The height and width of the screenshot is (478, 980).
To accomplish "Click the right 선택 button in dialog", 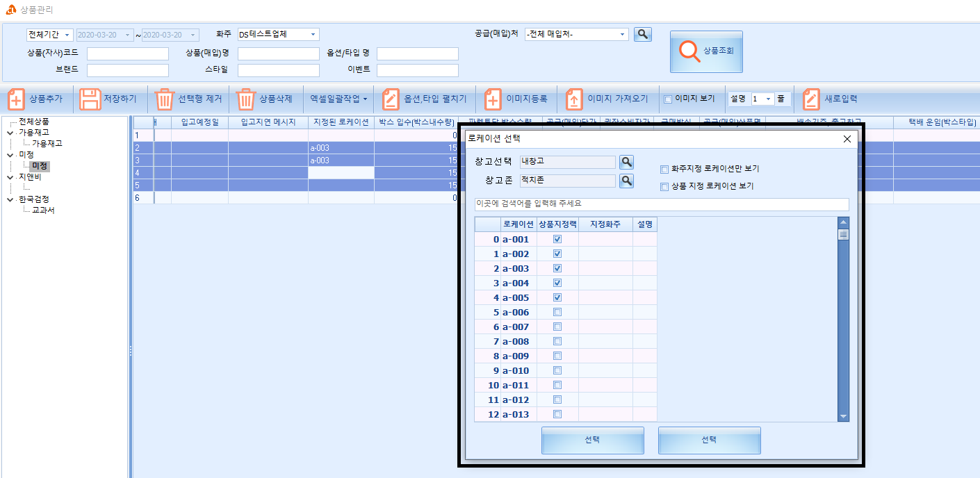I will pyautogui.click(x=710, y=440).
